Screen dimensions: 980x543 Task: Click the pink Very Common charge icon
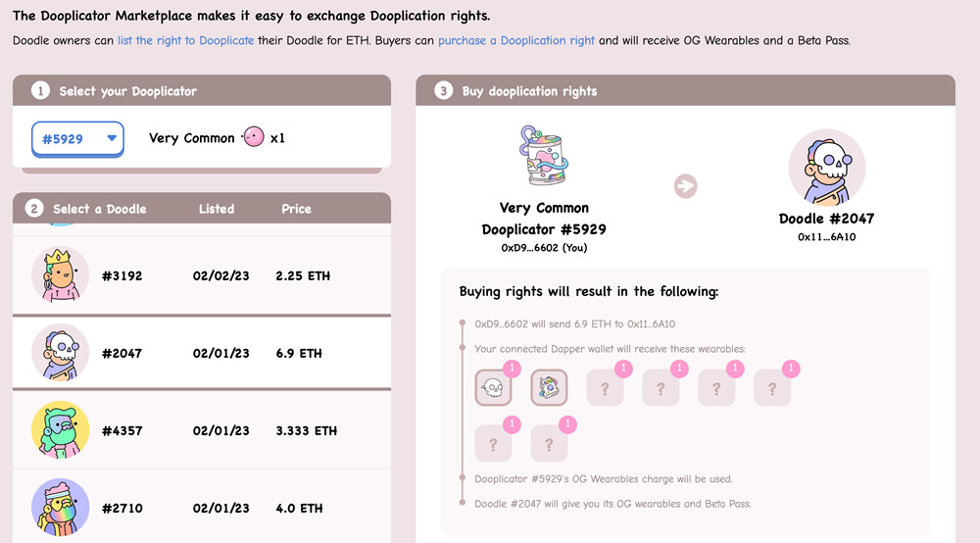click(253, 137)
